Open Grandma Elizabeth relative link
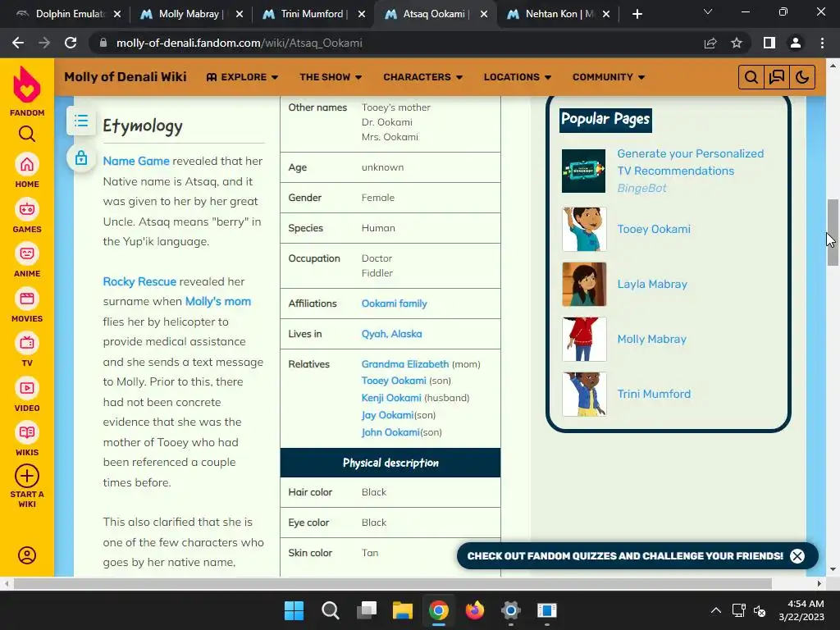Viewport: 840px width, 630px height. [x=405, y=364]
